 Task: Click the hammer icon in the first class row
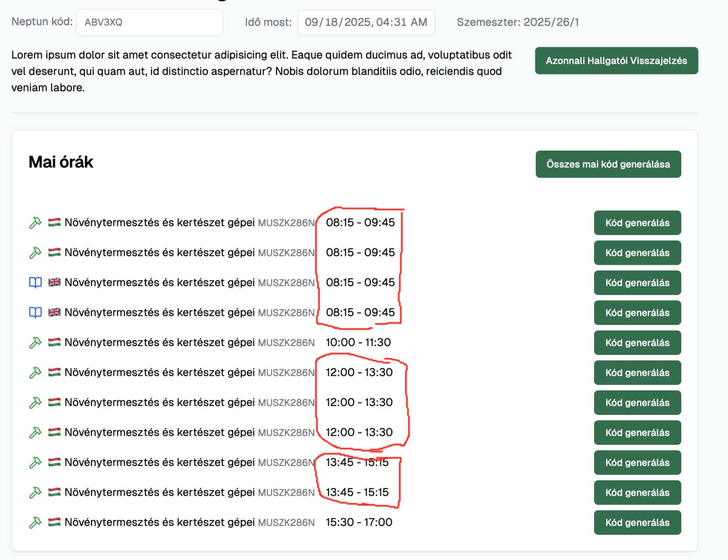point(35,223)
